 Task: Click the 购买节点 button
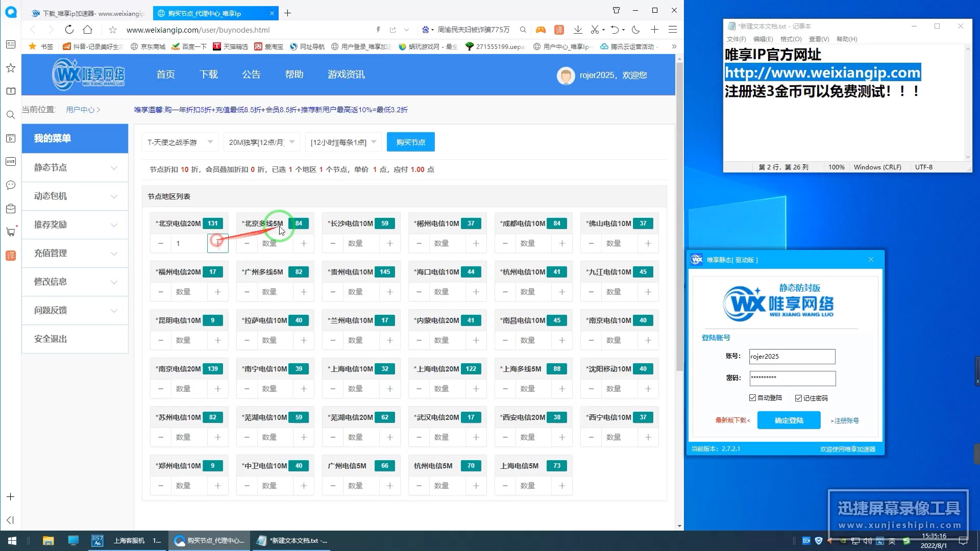point(411,142)
